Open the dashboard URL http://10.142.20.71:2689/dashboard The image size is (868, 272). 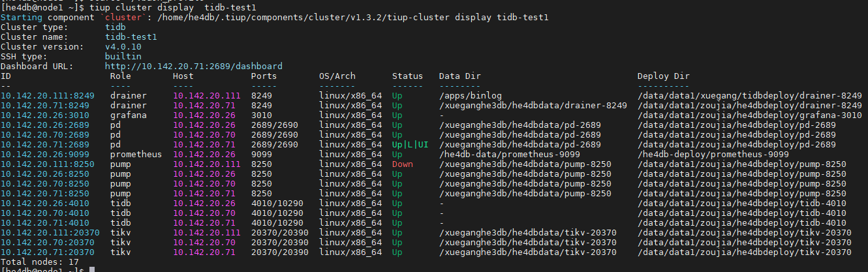194,67
